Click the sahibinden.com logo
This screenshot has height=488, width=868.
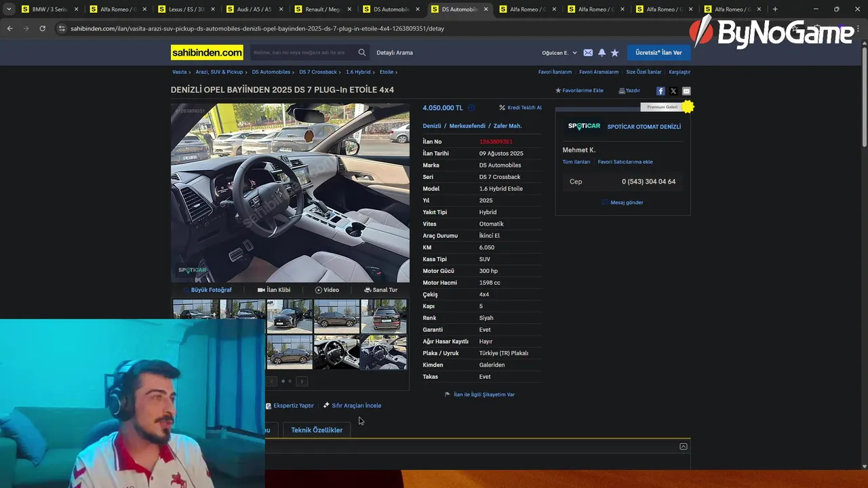point(207,52)
